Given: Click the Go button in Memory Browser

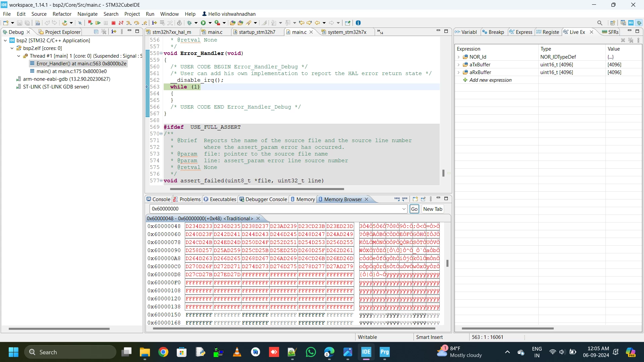Looking at the screenshot, I should pos(414,209).
